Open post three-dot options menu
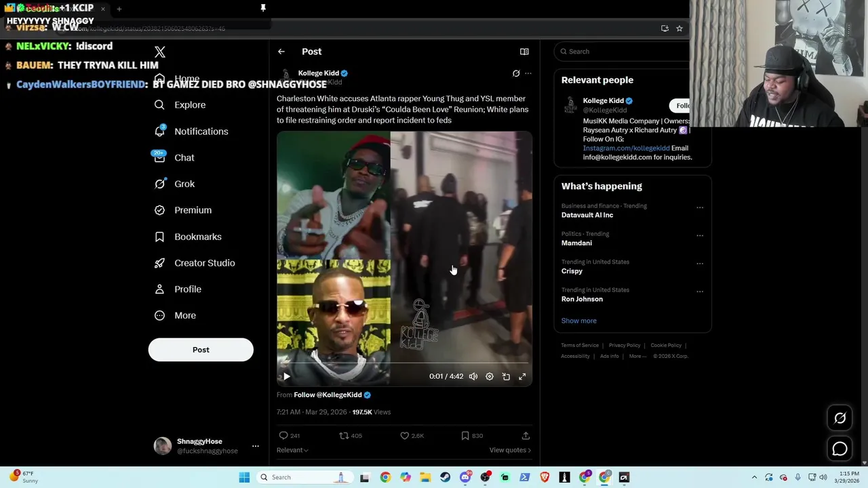Screen dimensions: 868x488 [x=528, y=73]
